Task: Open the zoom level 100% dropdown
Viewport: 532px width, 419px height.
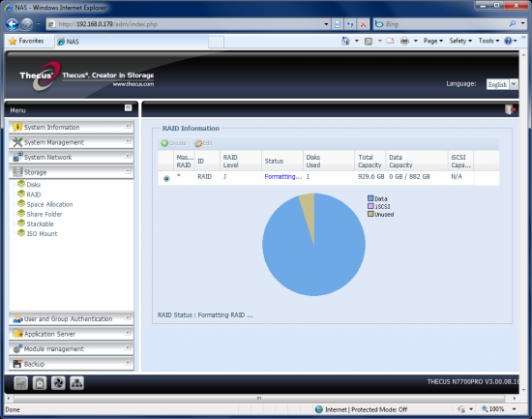Action: [515, 409]
